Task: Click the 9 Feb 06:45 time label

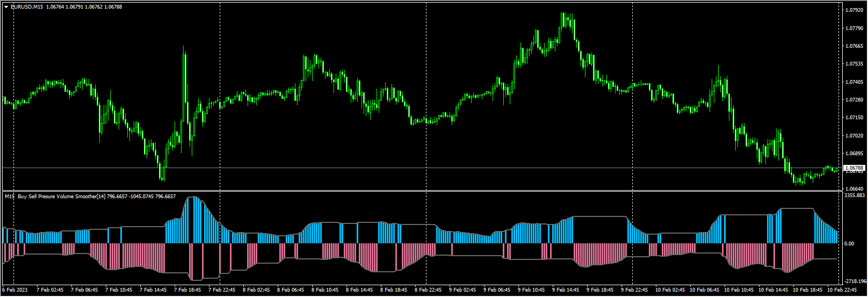Action: coord(497,290)
